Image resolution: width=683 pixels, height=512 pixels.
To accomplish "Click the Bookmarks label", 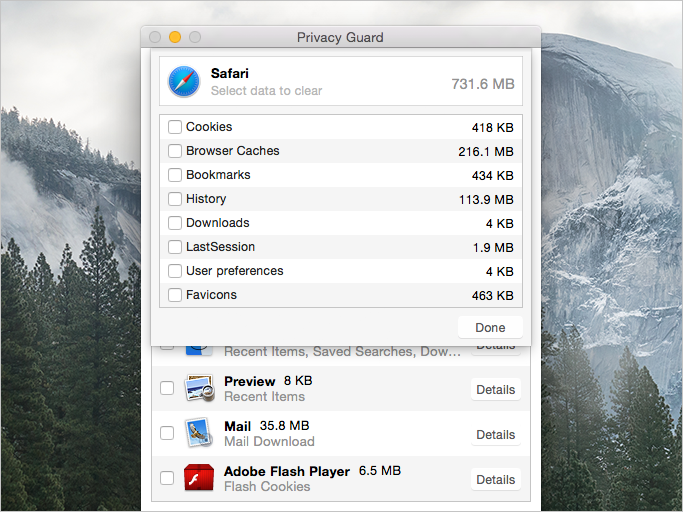I will click(x=218, y=175).
